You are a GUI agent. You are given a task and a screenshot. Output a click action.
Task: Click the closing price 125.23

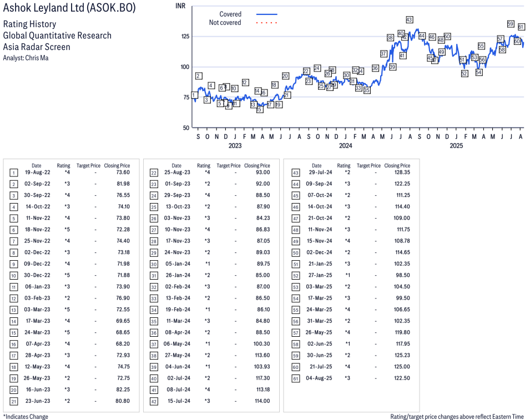point(402,355)
